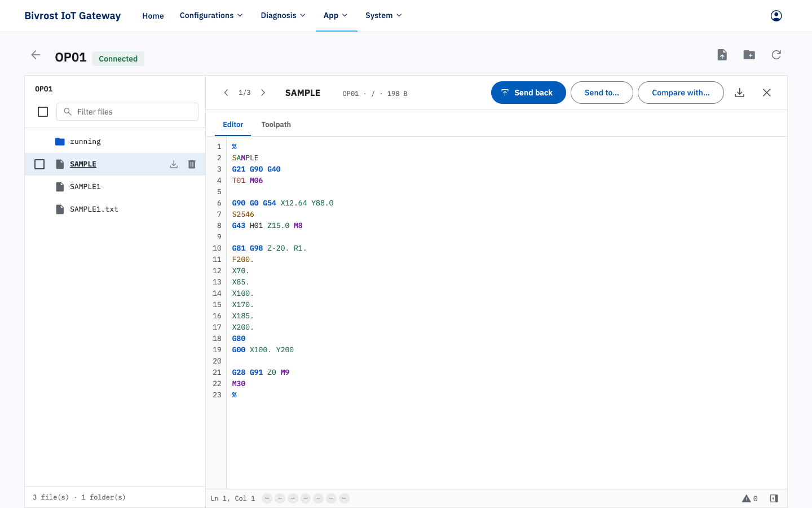
Task: Download SAMPLE from its file row
Action: point(174,164)
